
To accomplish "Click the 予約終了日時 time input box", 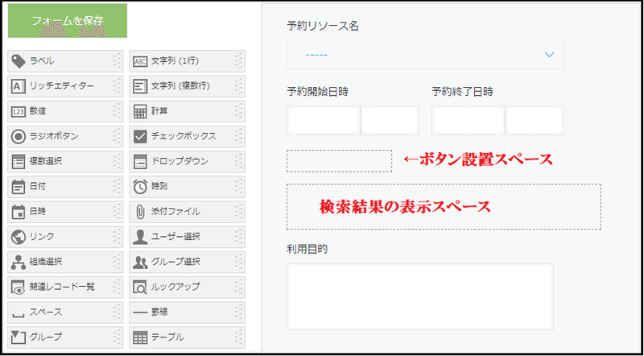I will (535, 121).
